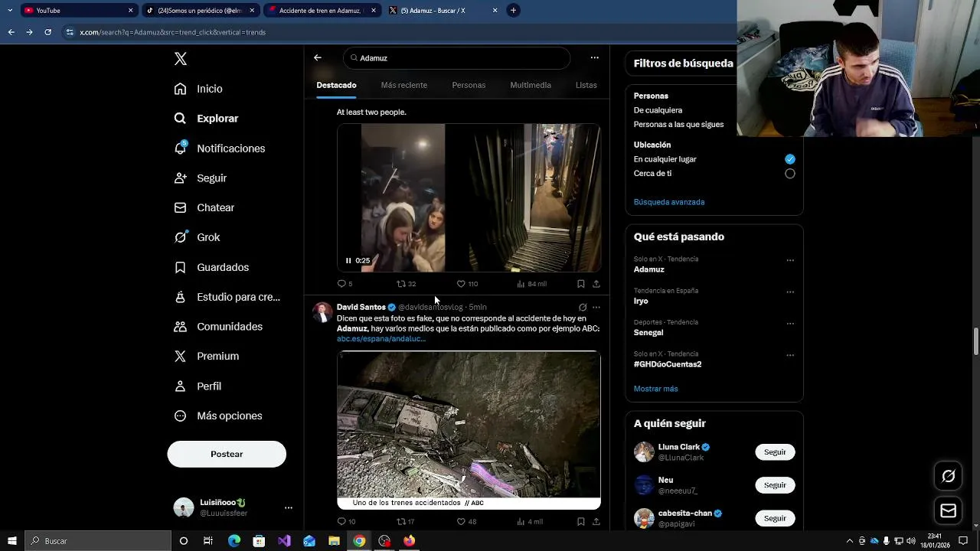Select the Destacado tab
Image resolution: width=980 pixels, height=551 pixels.
(x=336, y=85)
